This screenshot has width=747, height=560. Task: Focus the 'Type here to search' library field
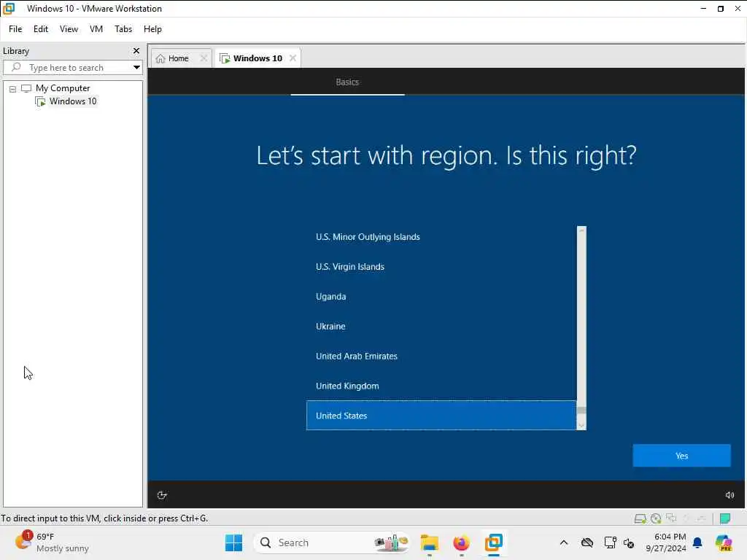[72, 67]
